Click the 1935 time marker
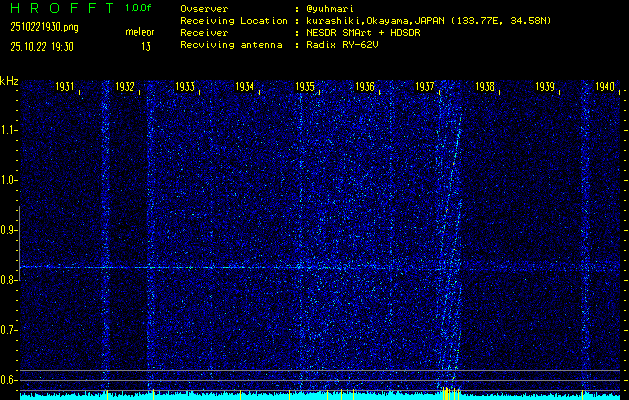Image resolution: width=629 pixels, height=400 pixels. click(x=305, y=87)
